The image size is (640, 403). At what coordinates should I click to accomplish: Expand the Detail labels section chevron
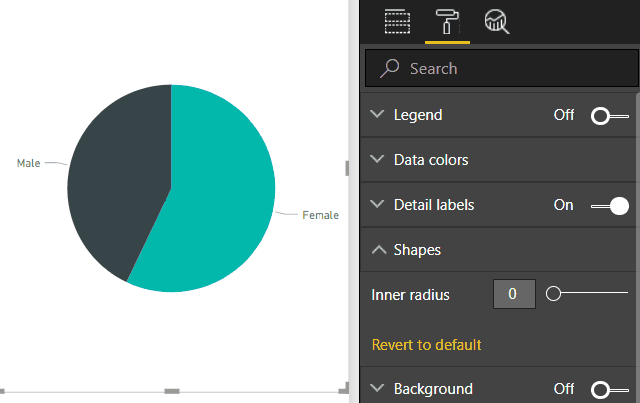coord(378,204)
